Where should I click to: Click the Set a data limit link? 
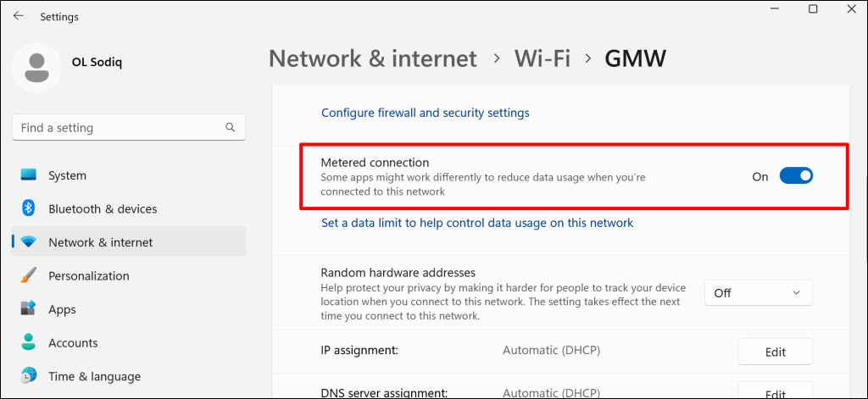click(x=477, y=223)
